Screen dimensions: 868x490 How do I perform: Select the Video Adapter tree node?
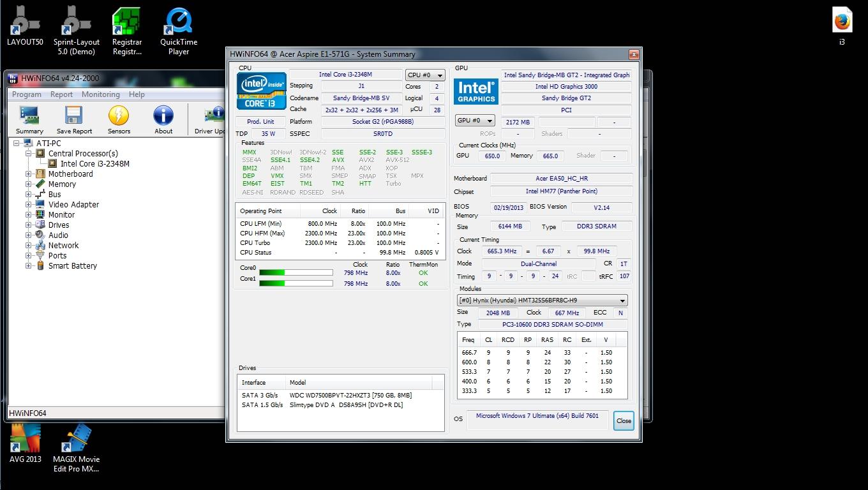pos(73,204)
